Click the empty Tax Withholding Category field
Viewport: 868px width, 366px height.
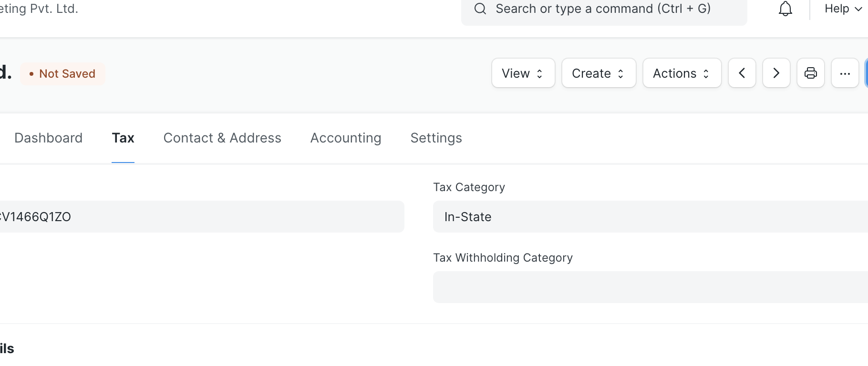click(651, 287)
